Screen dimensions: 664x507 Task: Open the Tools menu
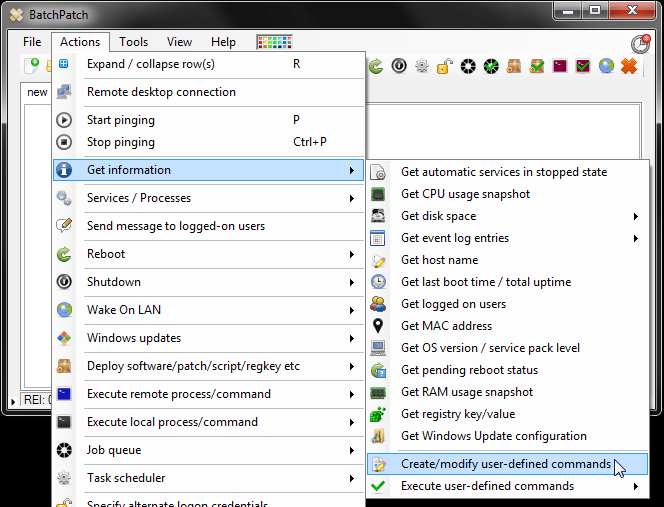133,42
